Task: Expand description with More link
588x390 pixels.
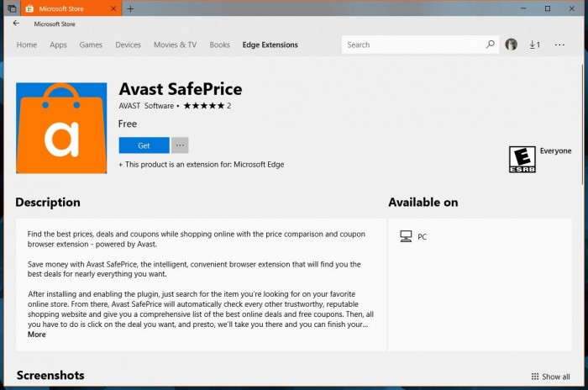Action: (36, 335)
